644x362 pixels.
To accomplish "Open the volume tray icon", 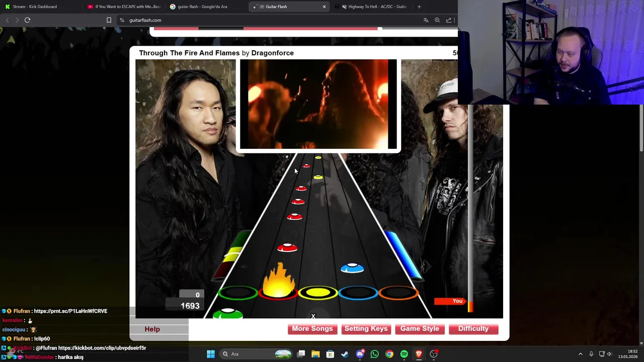I will (x=609, y=354).
